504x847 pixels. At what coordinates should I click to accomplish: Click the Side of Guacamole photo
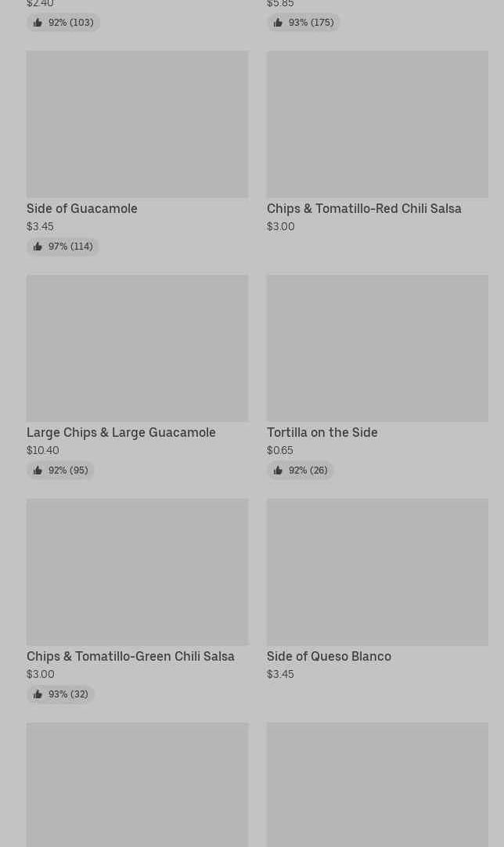click(x=137, y=124)
